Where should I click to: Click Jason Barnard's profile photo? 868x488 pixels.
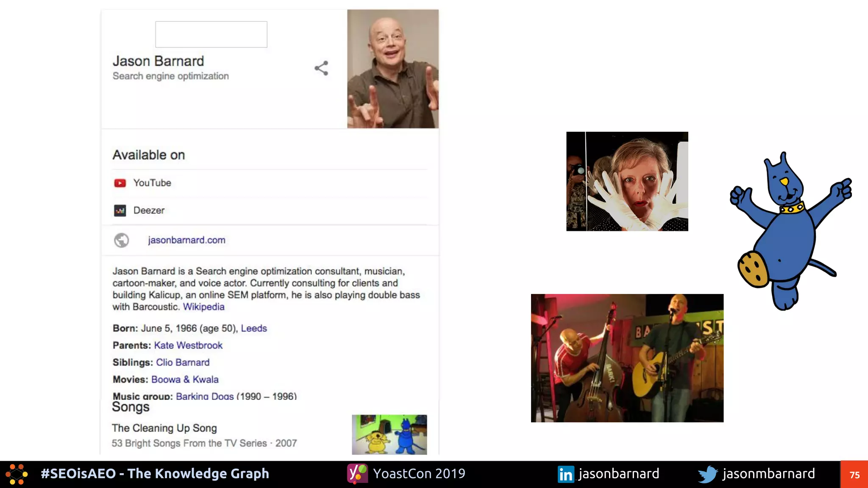[x=393, y=69]
